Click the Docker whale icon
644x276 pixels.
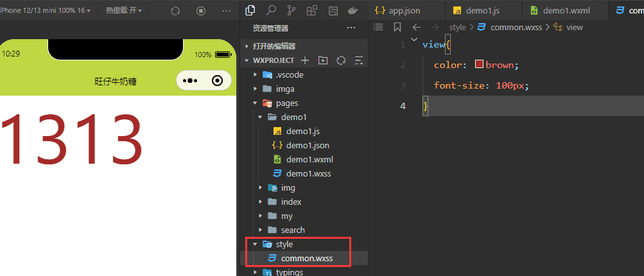coord(352,10)
